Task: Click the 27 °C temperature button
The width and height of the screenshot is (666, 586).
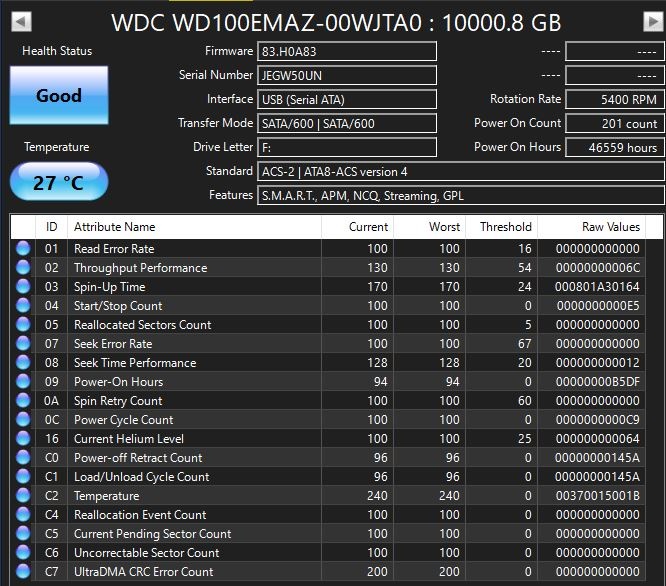Action: pyautogui.click(x=59, y=182)
